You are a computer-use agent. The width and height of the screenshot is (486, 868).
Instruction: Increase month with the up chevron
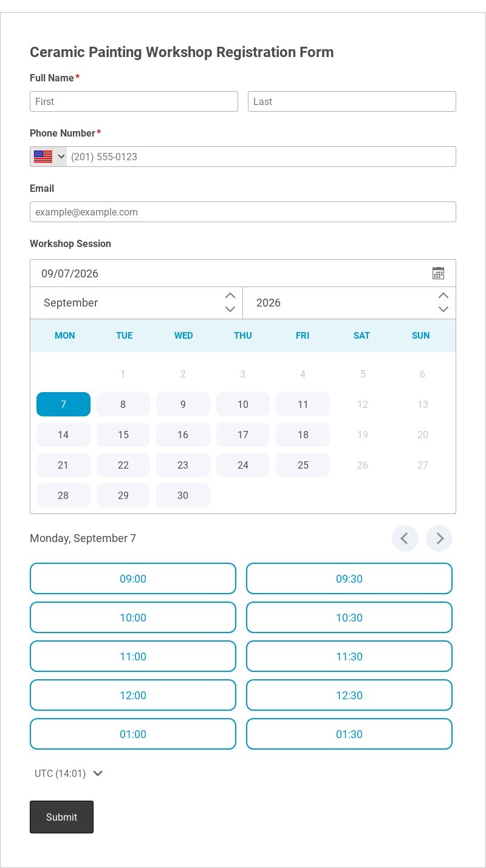click(230, 296)
